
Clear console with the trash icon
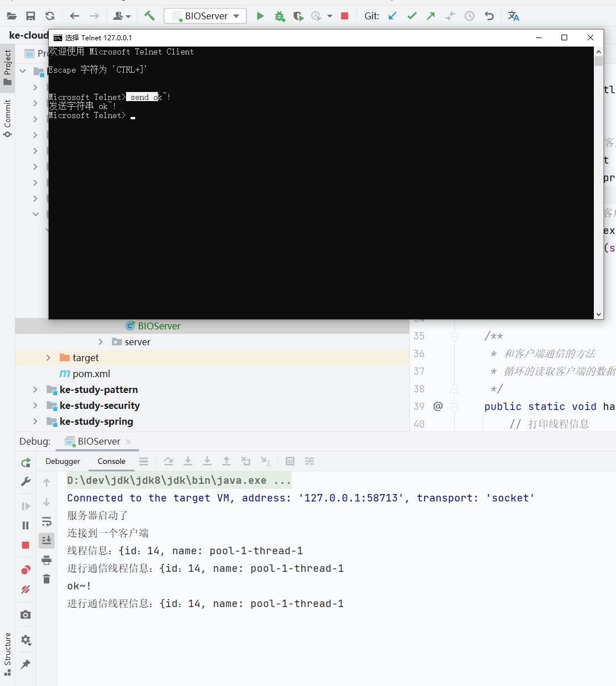pos(47,579)
